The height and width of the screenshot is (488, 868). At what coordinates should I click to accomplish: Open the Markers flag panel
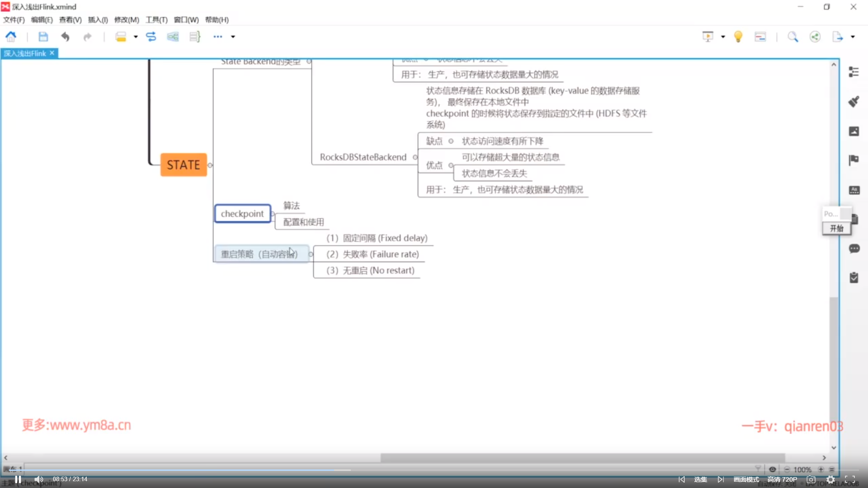click(854, 160)
